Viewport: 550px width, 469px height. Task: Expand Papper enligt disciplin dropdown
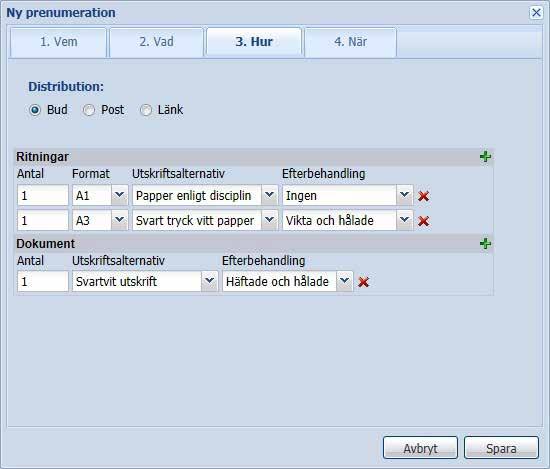point(269,195)
